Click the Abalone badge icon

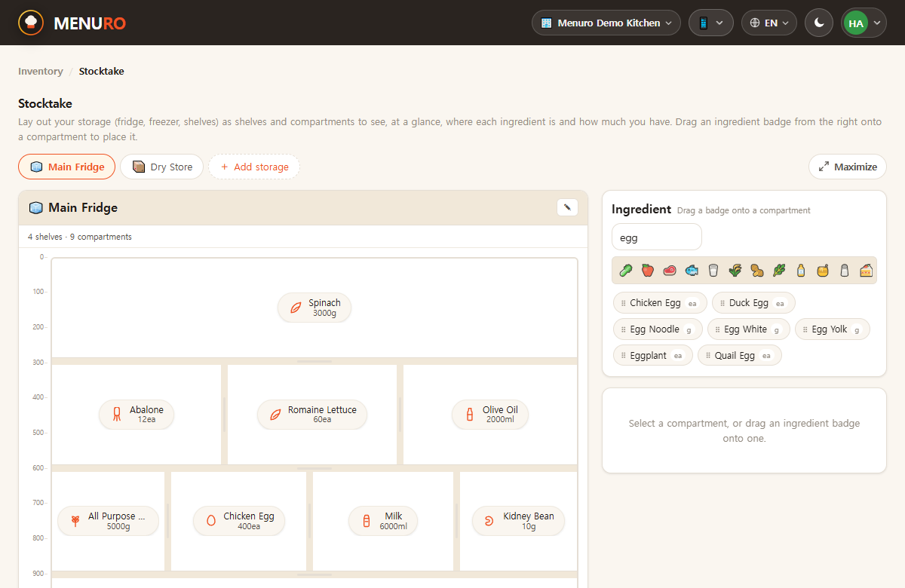(x=117, y=415)
